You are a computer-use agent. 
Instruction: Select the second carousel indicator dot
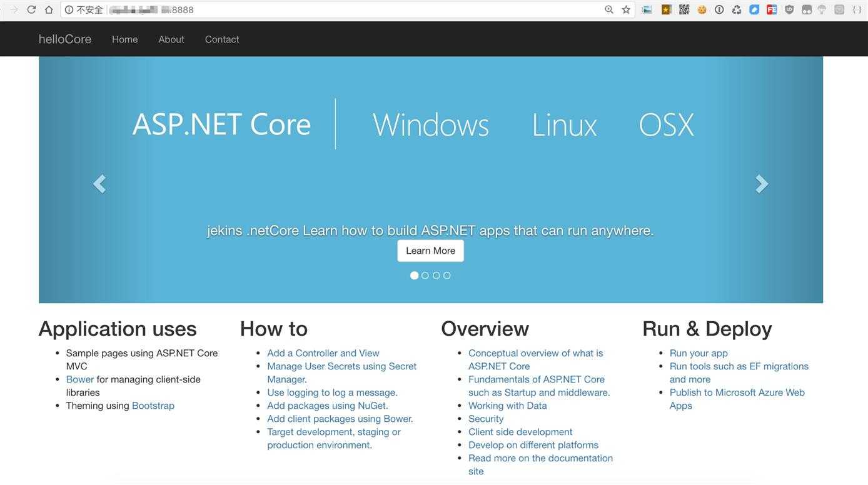(x=425, y=276)
